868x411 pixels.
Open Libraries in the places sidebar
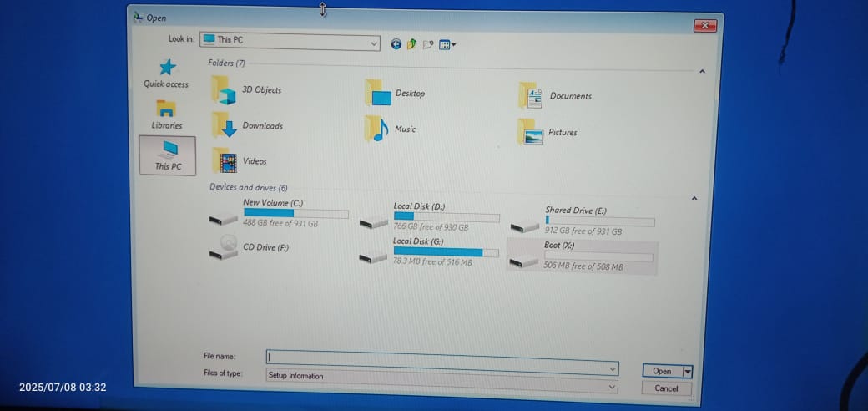click(166, 114)
